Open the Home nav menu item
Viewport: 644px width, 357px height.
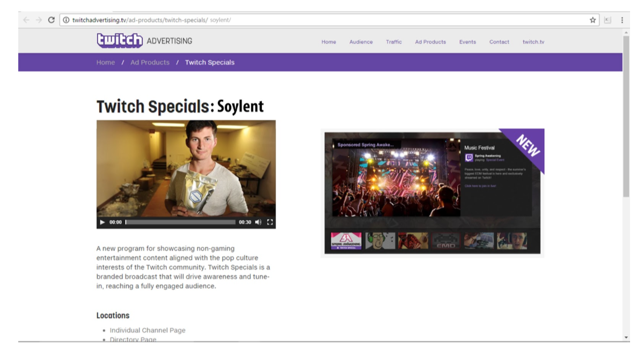point(329,42)
